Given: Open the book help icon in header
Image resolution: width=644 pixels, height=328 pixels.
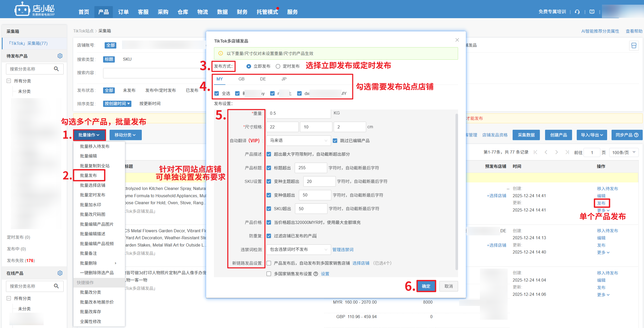Looking at the screenshot, I should tap(592, 12).
